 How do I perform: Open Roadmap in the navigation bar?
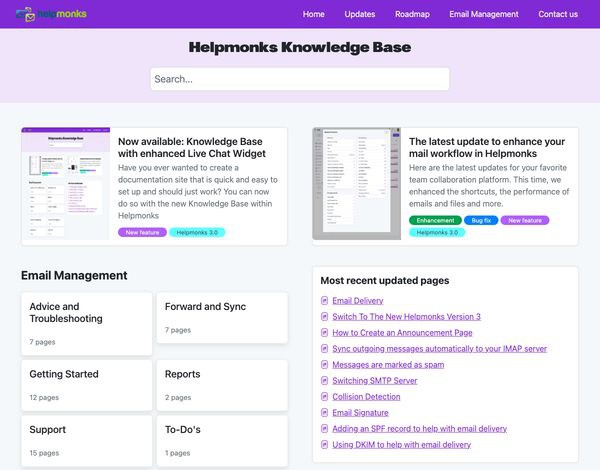point(412,14)
